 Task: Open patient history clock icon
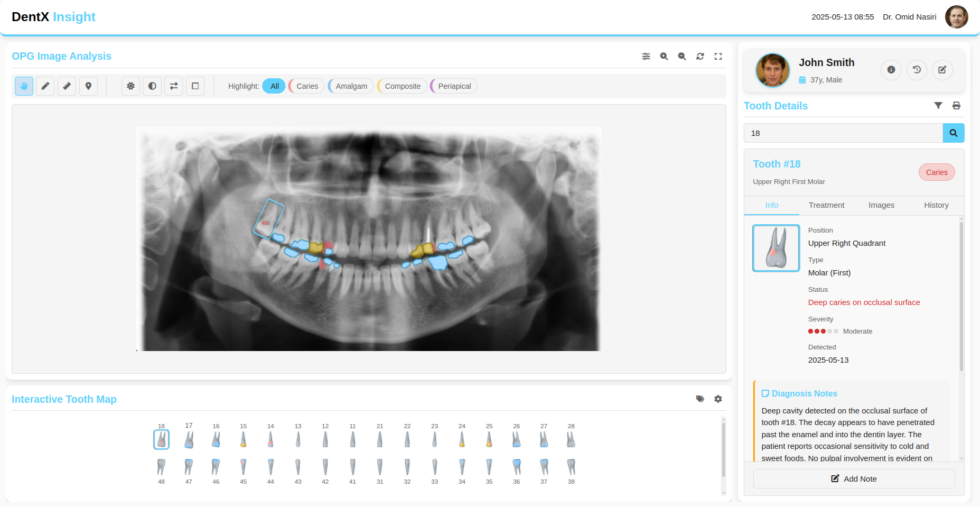tap(917, 70)
